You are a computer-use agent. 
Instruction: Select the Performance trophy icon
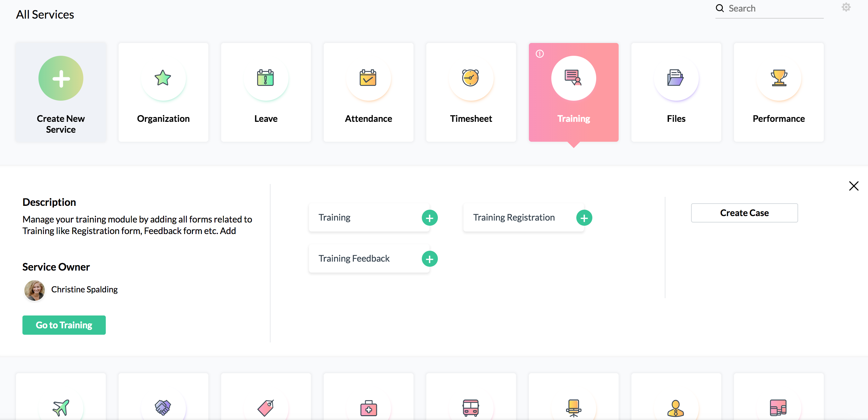coord(778,78)
